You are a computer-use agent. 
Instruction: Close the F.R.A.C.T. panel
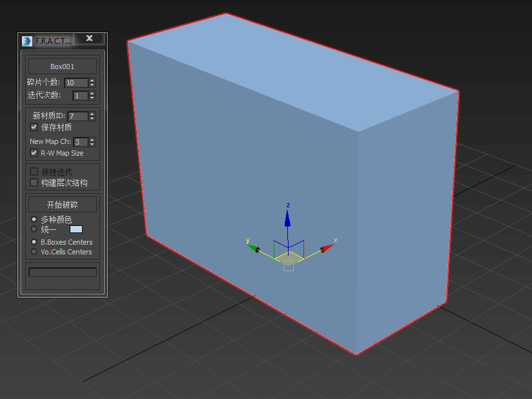[89, 39]
